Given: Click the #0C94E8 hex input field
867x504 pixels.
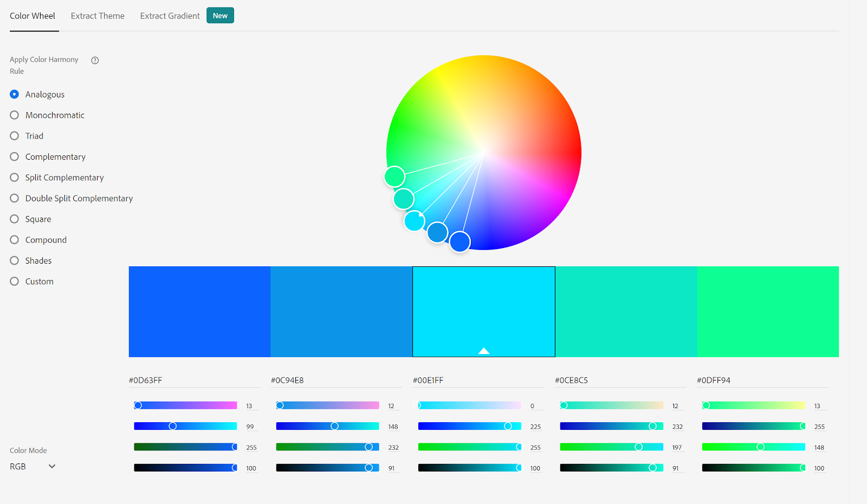Looking at the screenshot, I should tap(337, 380).
